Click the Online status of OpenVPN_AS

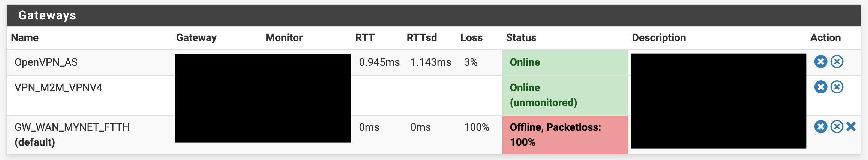point(525,62)
